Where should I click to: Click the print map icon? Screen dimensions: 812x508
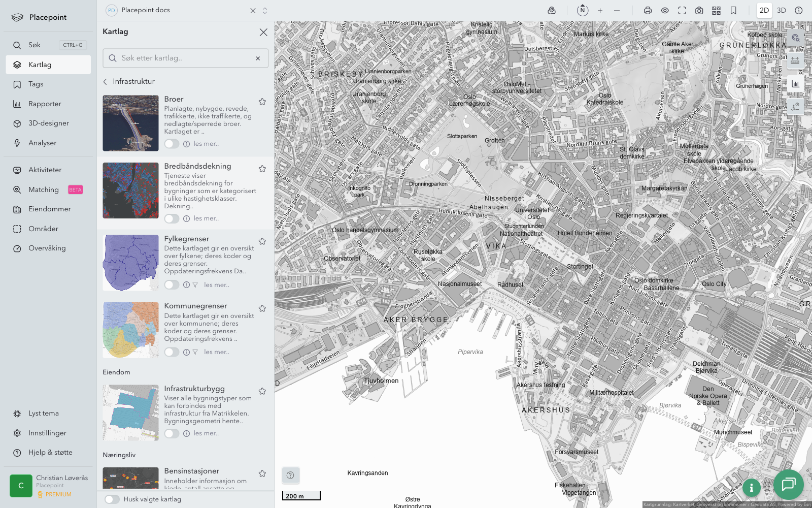coord(648,11)
